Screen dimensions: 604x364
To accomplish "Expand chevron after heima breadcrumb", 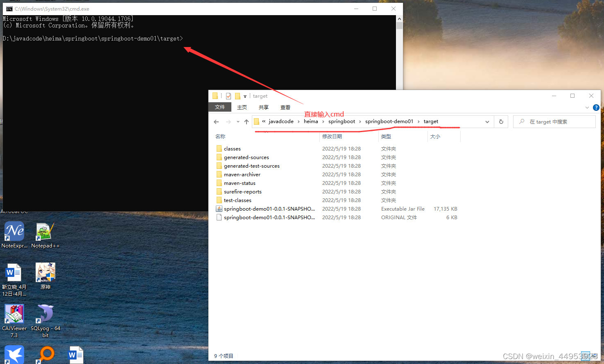I will tap(323, 121).
